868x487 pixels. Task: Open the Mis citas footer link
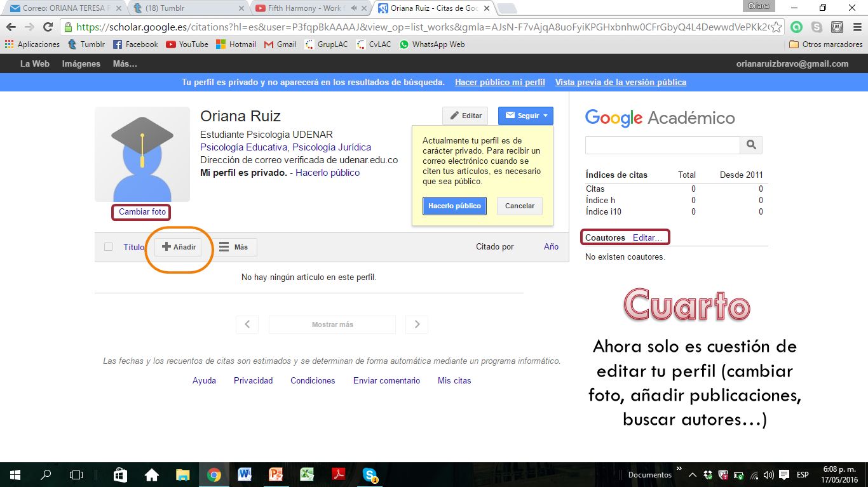click(454, 380)
